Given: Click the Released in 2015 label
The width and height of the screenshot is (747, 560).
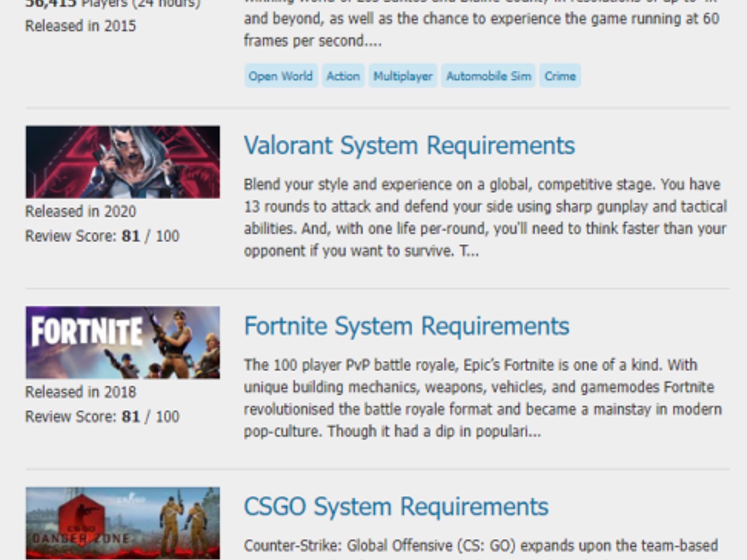Looking at the screenshot, I should point(81,26).
